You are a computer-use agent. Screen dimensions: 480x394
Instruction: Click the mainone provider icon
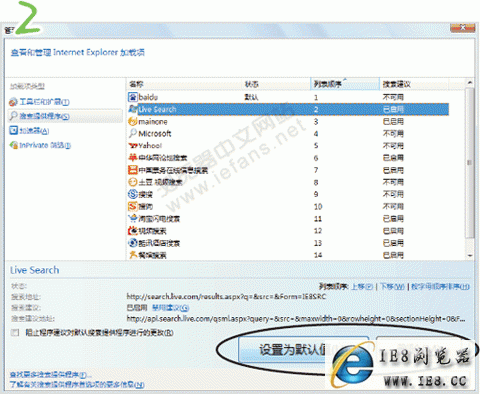tap(133, 121)
